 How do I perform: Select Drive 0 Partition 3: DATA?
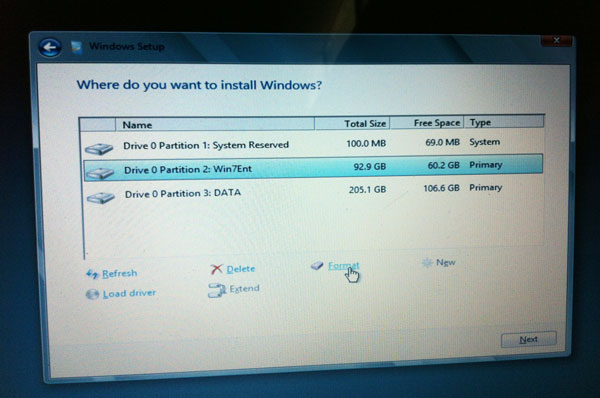tap(183, 193)
